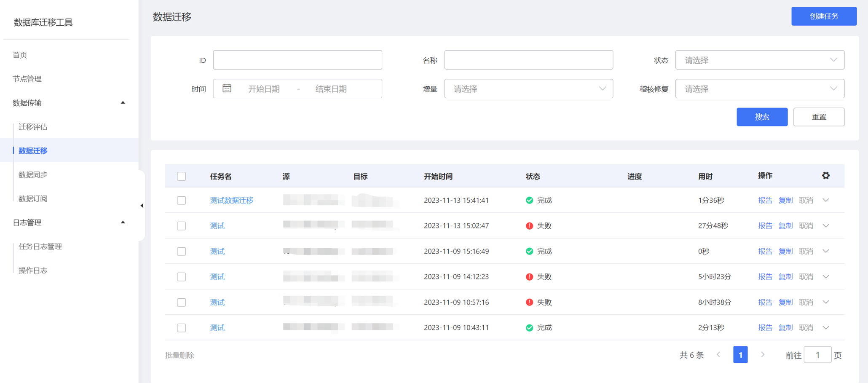Click 复制 for row taking 0秒
The width and height of the screenshot is (868, 383).
785,251
